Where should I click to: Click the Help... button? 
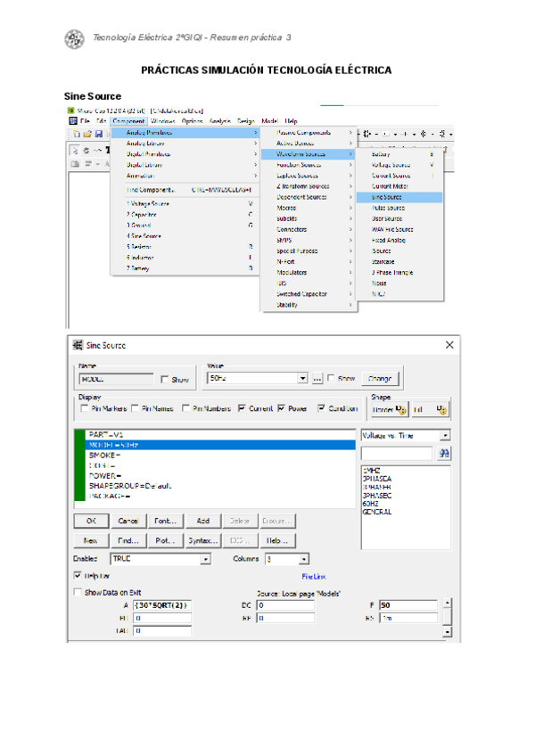277,541
